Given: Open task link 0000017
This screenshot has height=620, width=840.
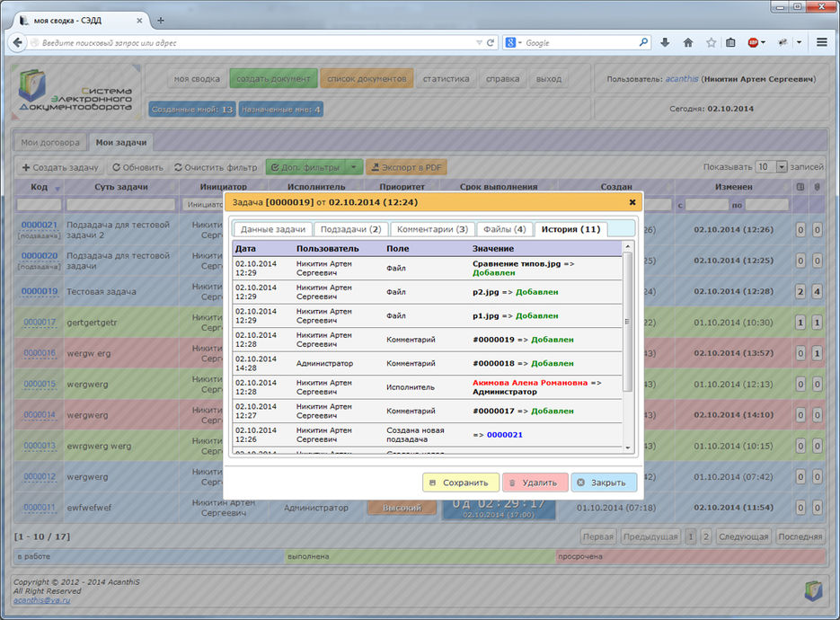Looking at the screenshot, I should point(40,322).
